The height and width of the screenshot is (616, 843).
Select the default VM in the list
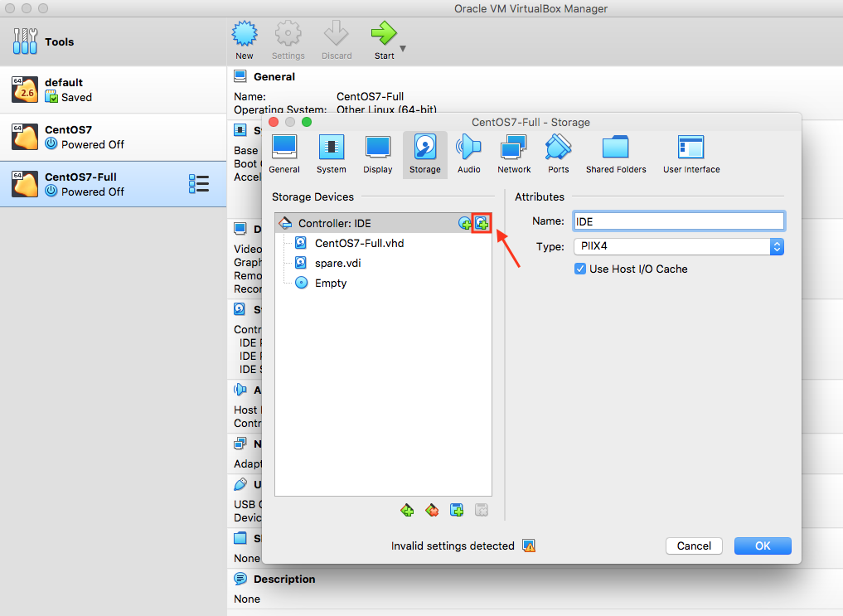pos(113,90)
